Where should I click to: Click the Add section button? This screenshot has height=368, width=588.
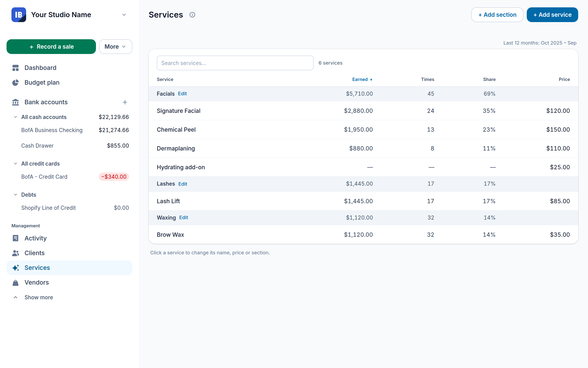pos(497,15)
